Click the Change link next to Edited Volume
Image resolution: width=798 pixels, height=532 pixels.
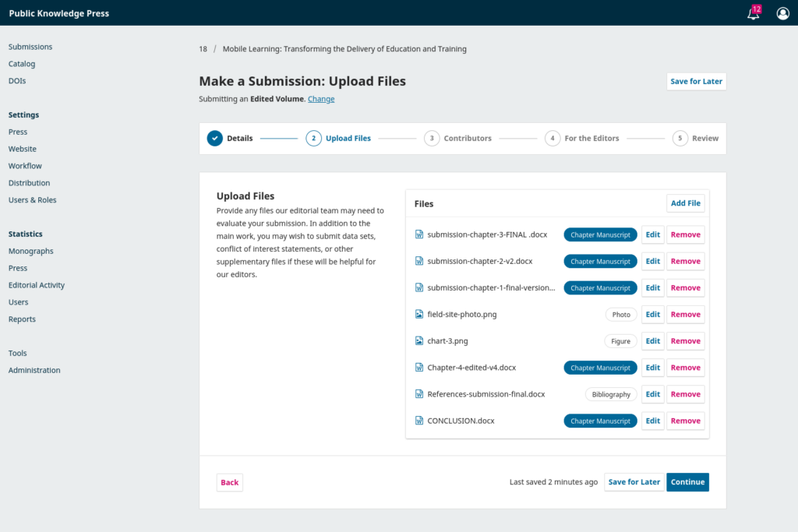click(x=321, y=99)
